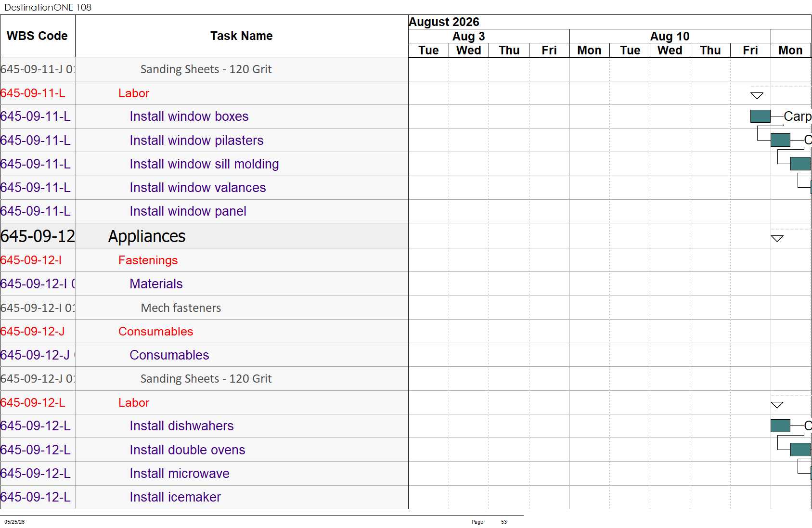Screen dimensions: 812x528
Task: Click the WBS Code column header
Action: (x=38, y=36)
